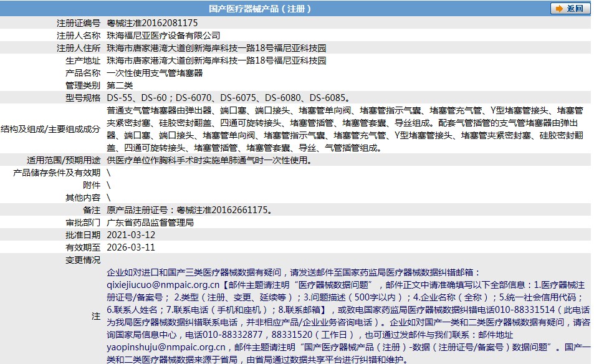
Task: Click the label 注册人名称
Action: tap(79, 36)
